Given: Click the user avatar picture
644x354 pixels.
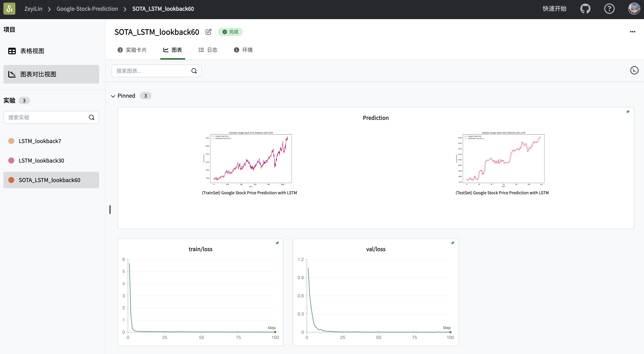Looking at the screenshot, I should coord(634,9).
